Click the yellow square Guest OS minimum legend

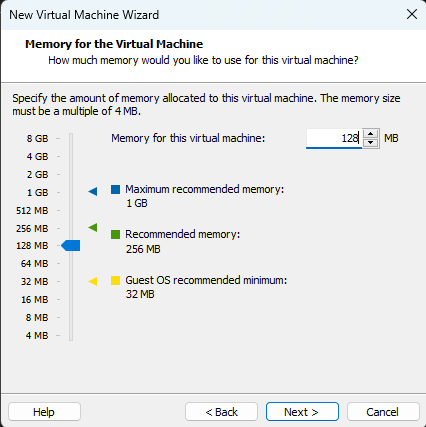point(115,280)
